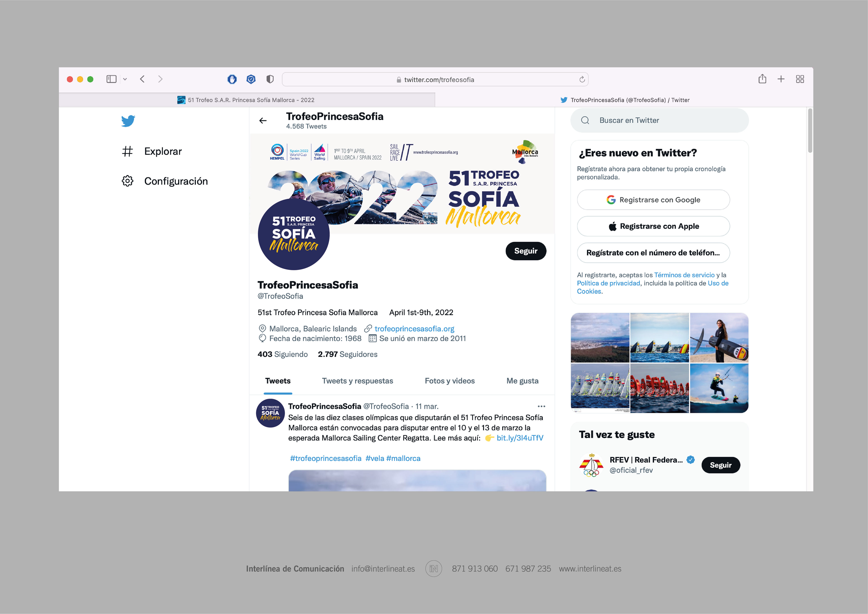This screenshot has height=614, width=868.
Task: Follow TrofeoPrincesaSofia with the Seguir button
Action: point(526,251)
